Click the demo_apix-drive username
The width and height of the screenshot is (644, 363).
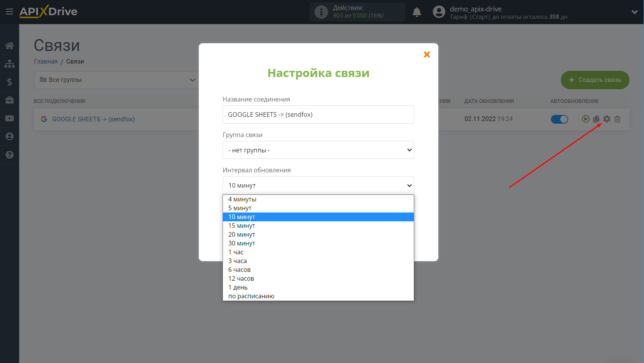pyautogui.click(x=475, y=9)
